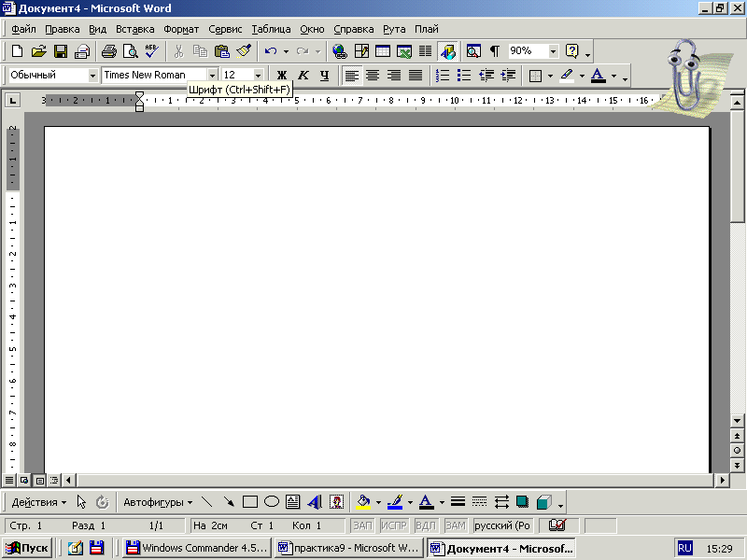Image resolution: width=747 pixels, height=560 pixels.
Task: Open the Формат menu
Action: (181, 29)
